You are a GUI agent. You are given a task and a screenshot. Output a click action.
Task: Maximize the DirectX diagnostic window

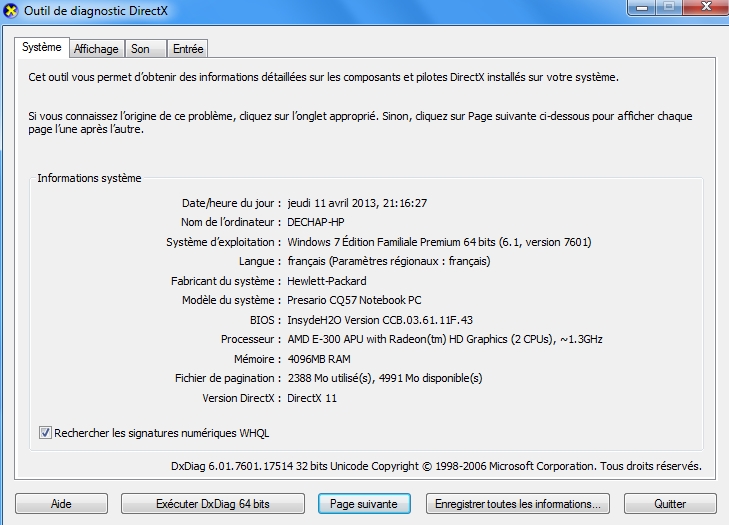[669, 7]
